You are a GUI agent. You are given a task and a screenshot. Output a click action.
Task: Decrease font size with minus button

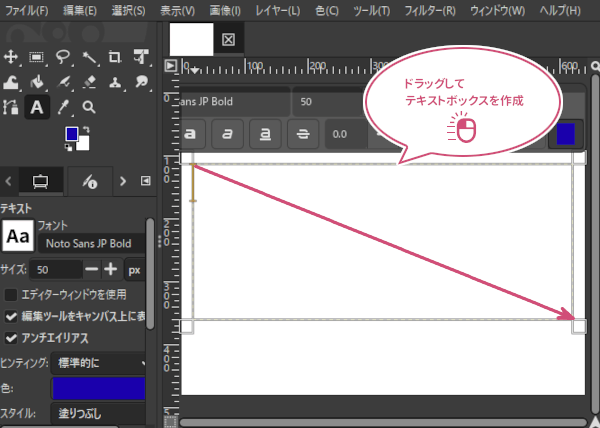(x=91, y=270)
